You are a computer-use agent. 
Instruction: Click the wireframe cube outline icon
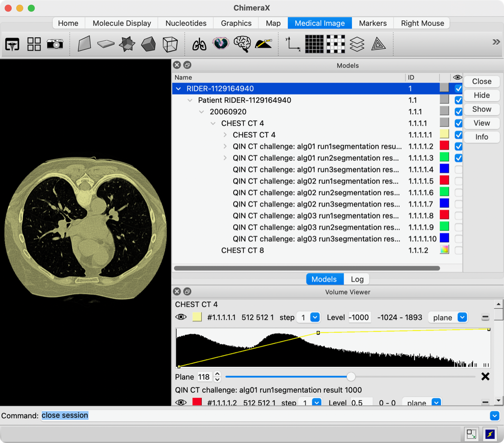click(x=170, y=44)
